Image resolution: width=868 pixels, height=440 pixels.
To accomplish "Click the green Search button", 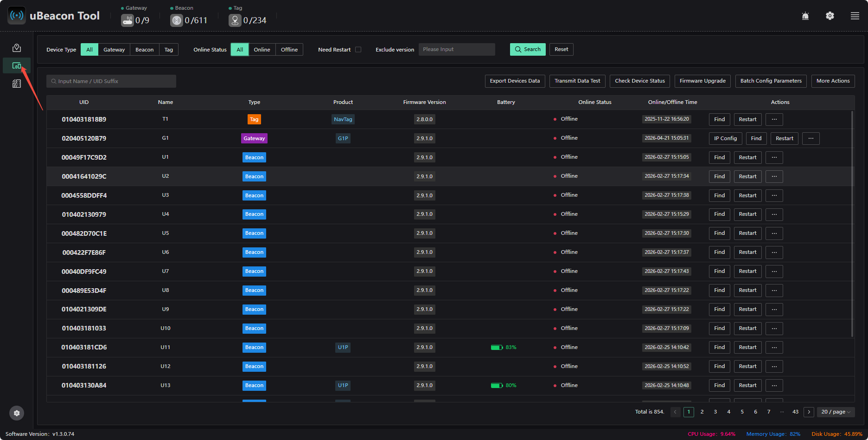I will tap(528, 49).
